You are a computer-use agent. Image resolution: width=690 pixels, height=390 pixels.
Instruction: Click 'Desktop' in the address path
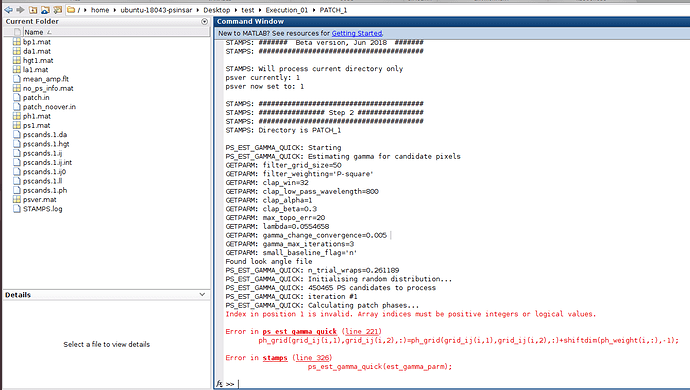(217, 10)
